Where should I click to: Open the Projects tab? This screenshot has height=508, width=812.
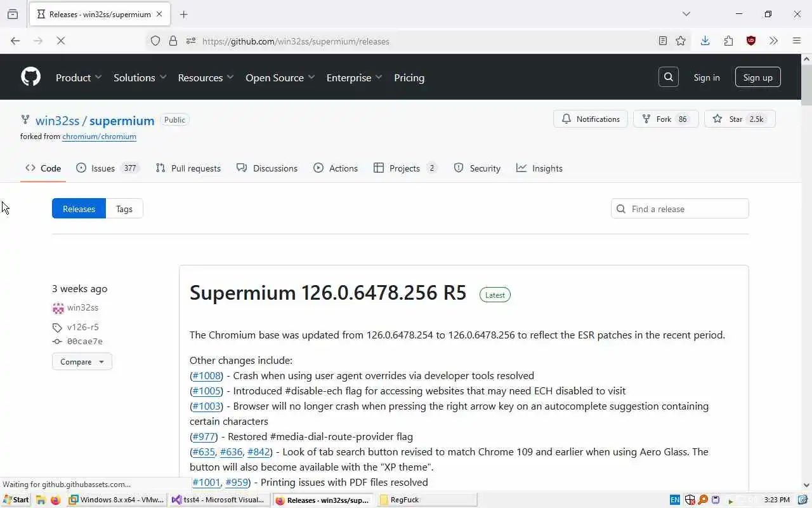click(406, 168)
